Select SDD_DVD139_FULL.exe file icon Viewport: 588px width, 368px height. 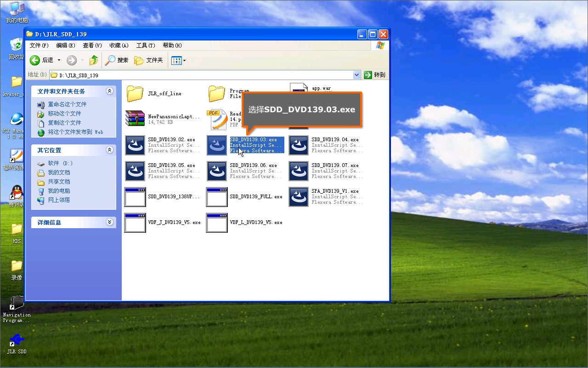[217, 197]
